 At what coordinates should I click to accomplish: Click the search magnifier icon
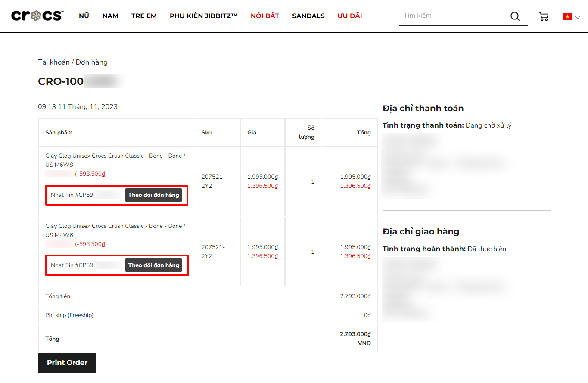(x=515, y=16)
